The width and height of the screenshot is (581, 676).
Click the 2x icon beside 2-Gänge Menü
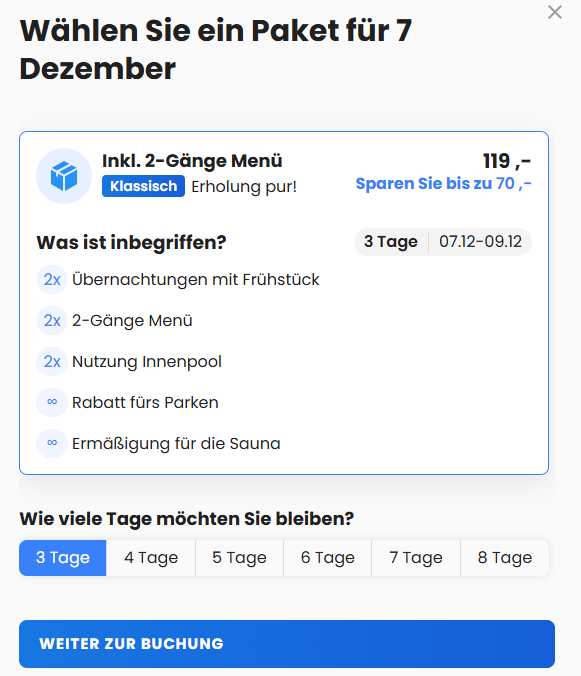tap(52, 320)
